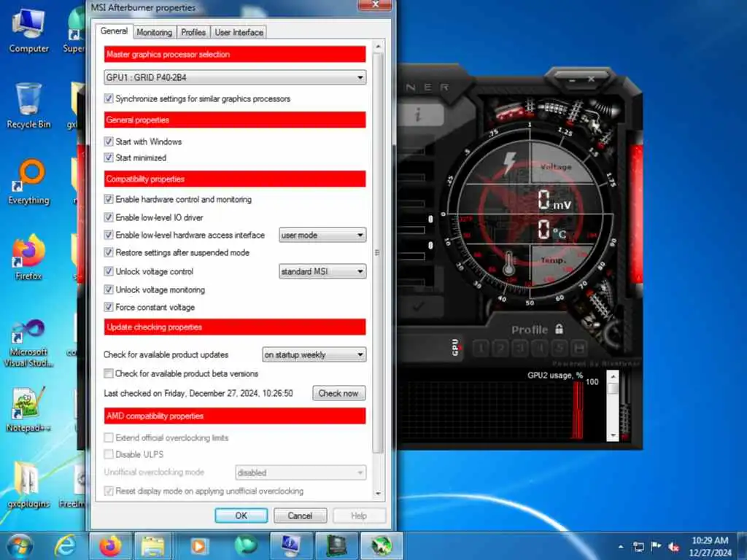Open Computer desktop icon
Viewport: 747px width, 560px height.
[28, 31]
